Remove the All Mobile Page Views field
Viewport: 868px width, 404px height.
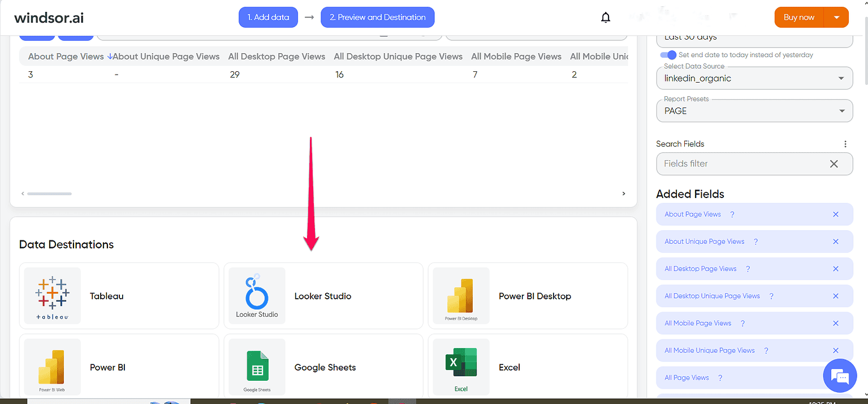tap(836, 323)
